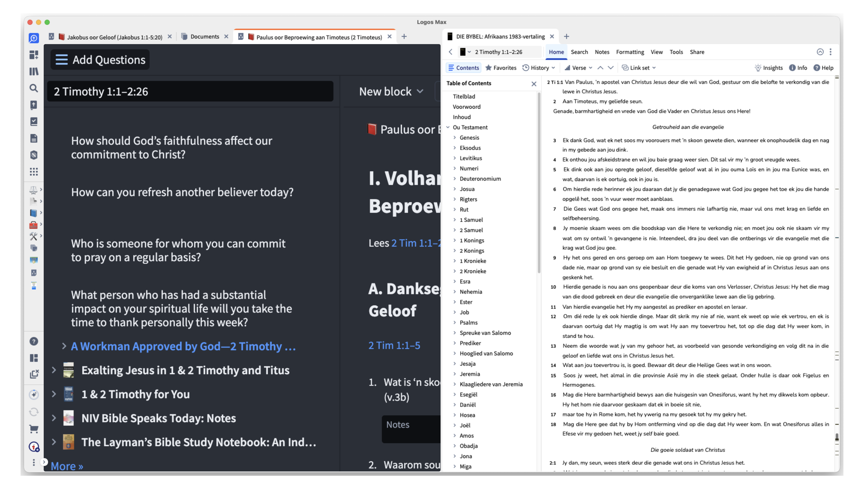Click the Sync arrows icon
Image resolution: width=864 pixels, height=504 pixels.
pos(34,412)
